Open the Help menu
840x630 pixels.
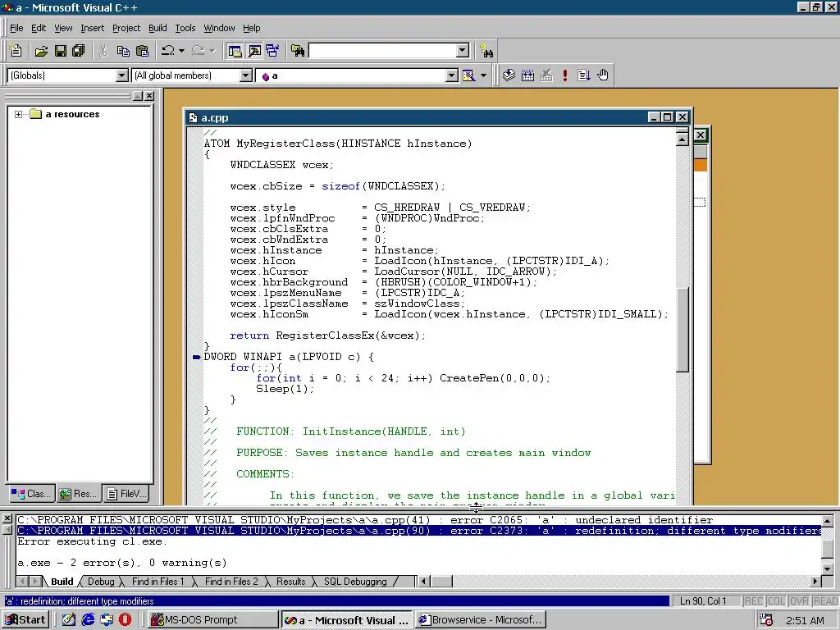tap(252, 28)
